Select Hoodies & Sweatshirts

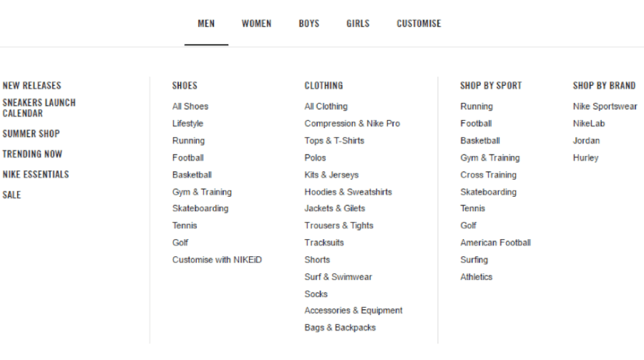[348, 192]
